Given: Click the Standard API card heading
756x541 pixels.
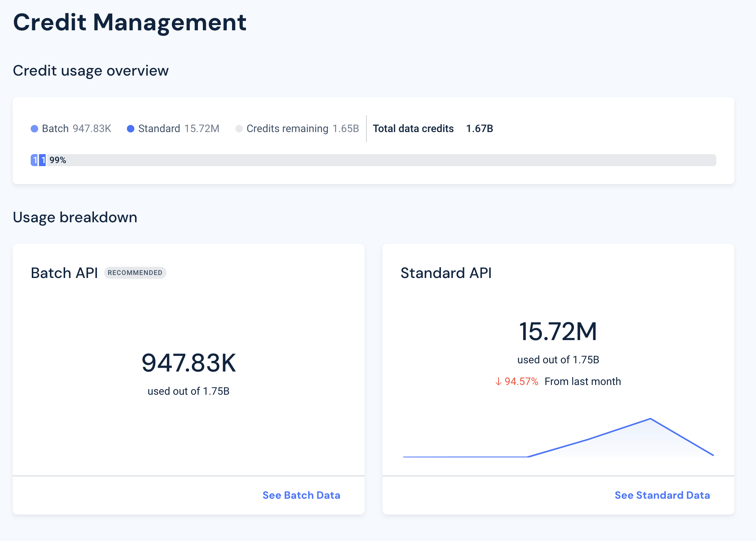Looking at the screenshot, I should pyautogui.click(x=446, y=273).
